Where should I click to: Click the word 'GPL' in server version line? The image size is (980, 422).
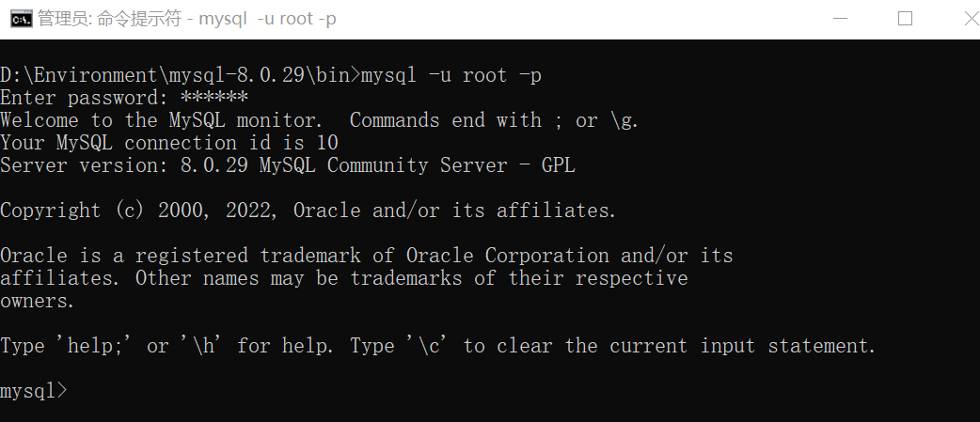[558, 165]
